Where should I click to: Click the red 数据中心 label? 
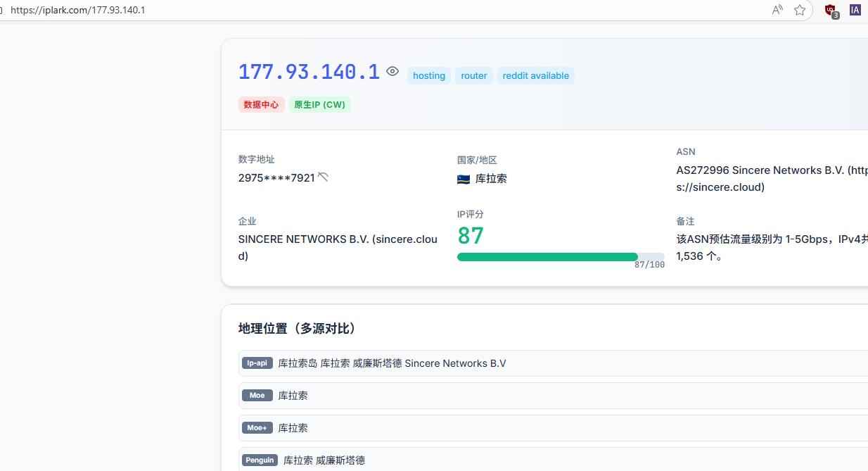coord(261,105)
